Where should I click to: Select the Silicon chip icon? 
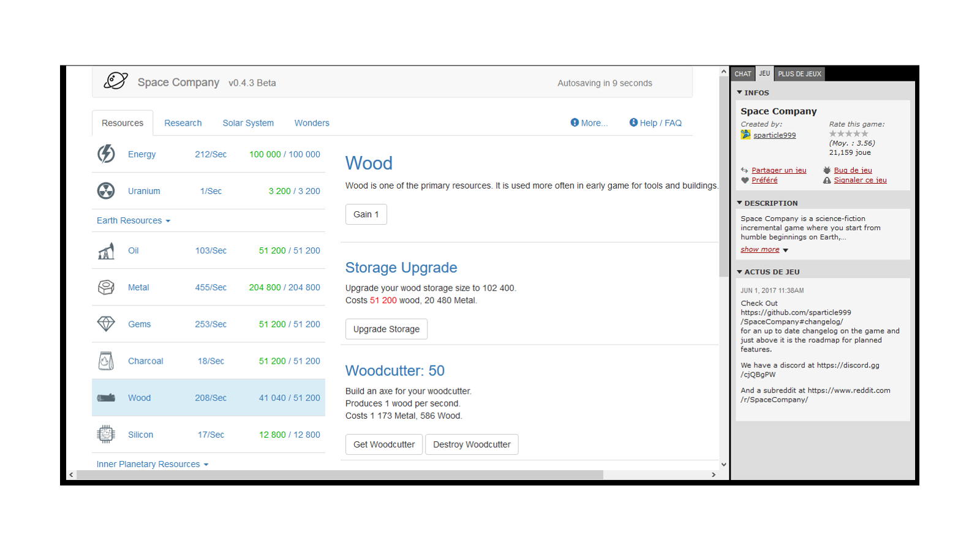(x=106, y=434)
